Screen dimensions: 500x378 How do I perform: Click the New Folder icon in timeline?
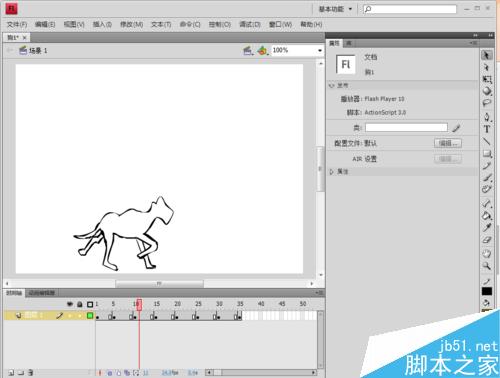tap(21, 372)
